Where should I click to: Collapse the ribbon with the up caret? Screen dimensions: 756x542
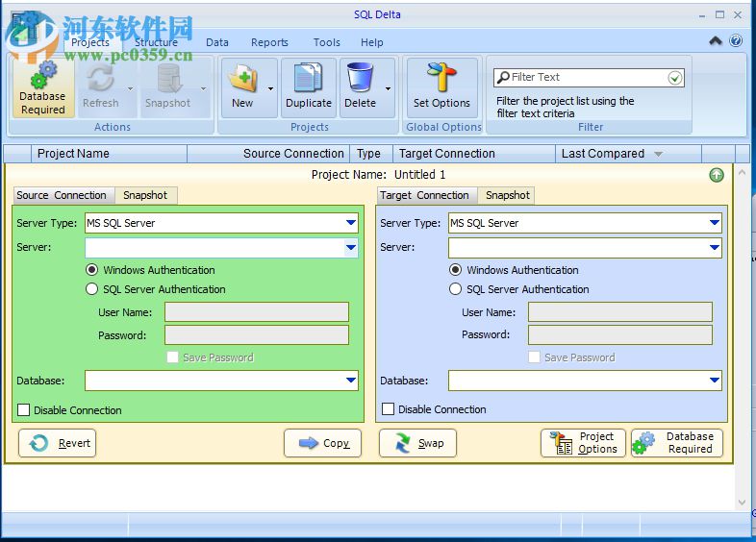[x=716, y=40]
